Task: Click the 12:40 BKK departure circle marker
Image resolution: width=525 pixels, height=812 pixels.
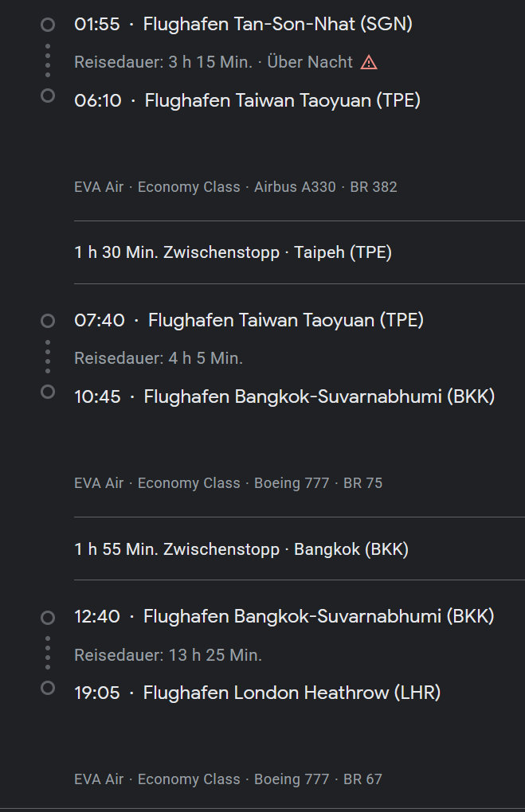Action: (48, 617)
